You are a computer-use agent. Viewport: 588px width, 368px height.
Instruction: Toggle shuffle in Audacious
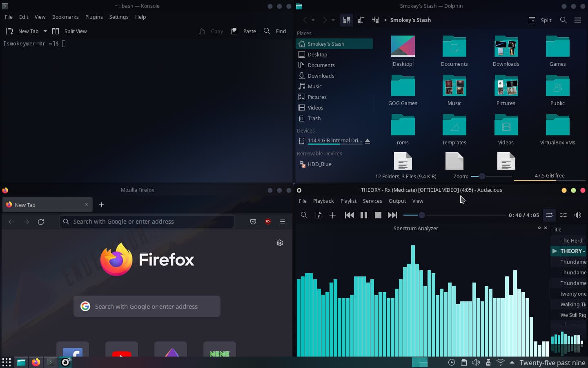tap(563, 215)
